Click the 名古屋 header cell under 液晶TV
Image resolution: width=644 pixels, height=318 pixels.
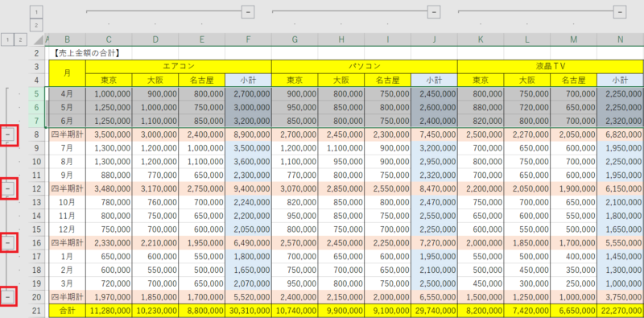[573, 81]
